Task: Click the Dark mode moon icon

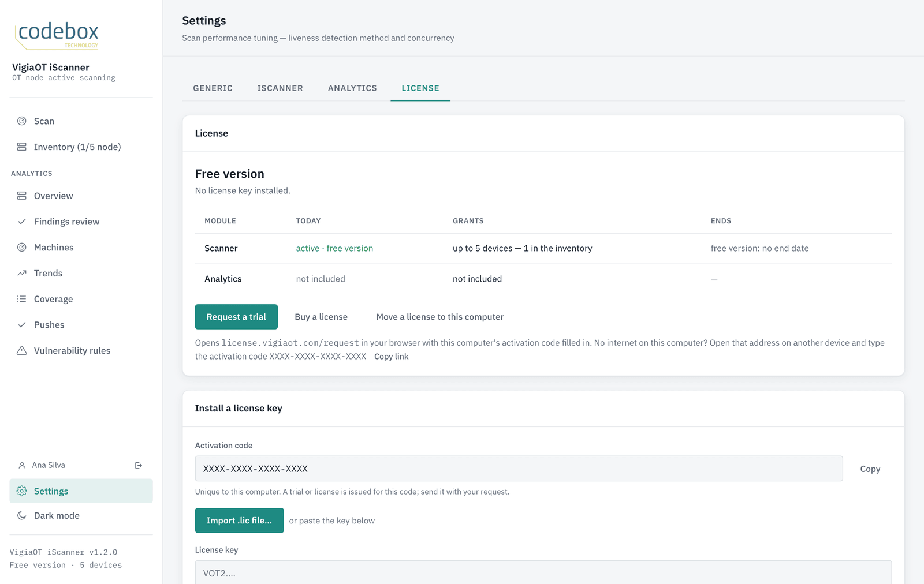Action: click(22, 516)
